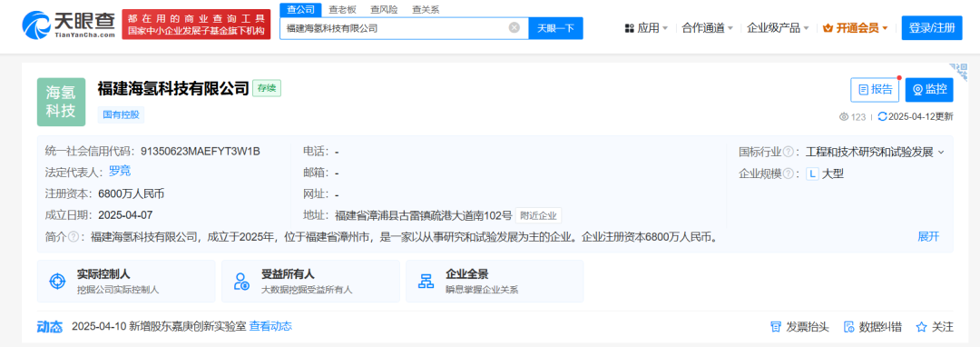Click the 6800万人民币 registered capital value
This screenshot has height=347, width=980.
click(132, 193)
